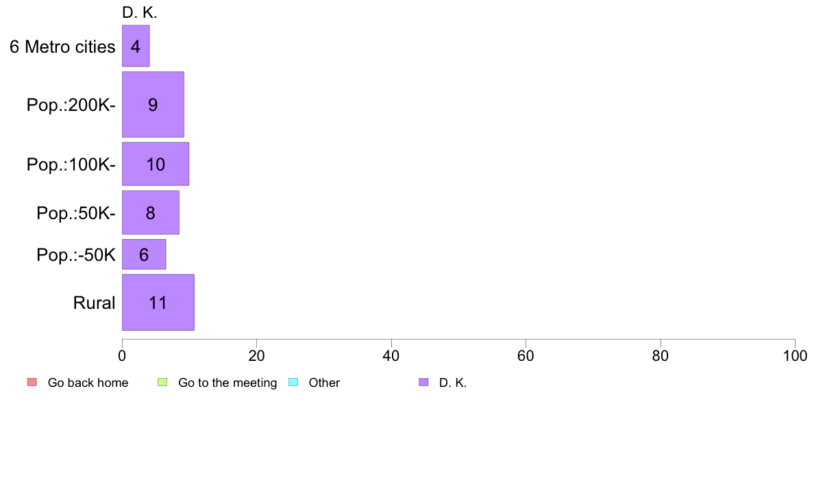This screenshot has width=814, height=504.
Task: Click the cyan Other legend swatch
Action: [x=293, y=383]
